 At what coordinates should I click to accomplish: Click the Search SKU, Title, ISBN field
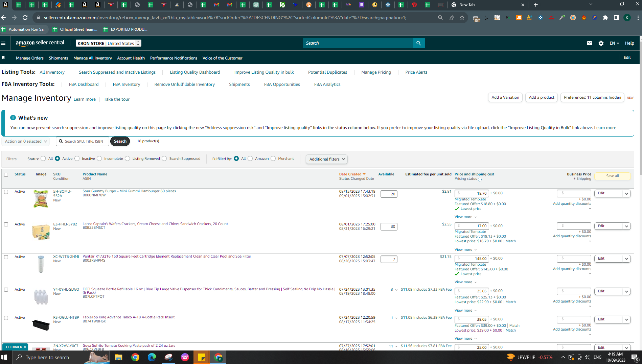pos(83,141)
